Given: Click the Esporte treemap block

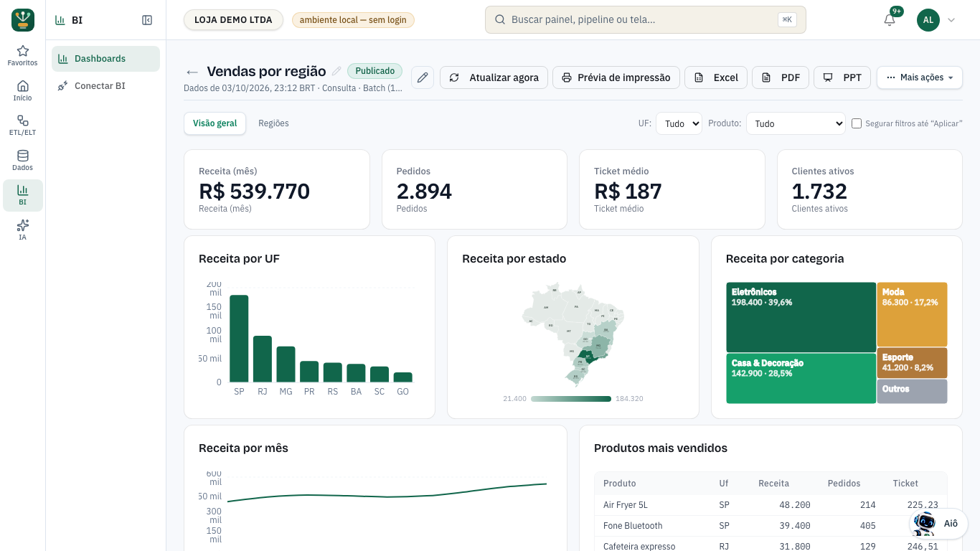Looking at the screenshot, I should [912, 363].
